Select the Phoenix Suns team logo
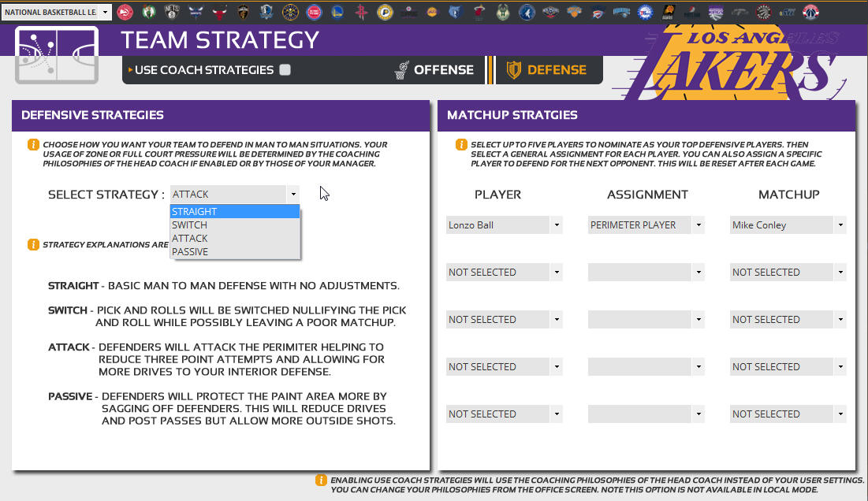Image resolution: width=868 pixels, height=501 pixels. (669, 12)
